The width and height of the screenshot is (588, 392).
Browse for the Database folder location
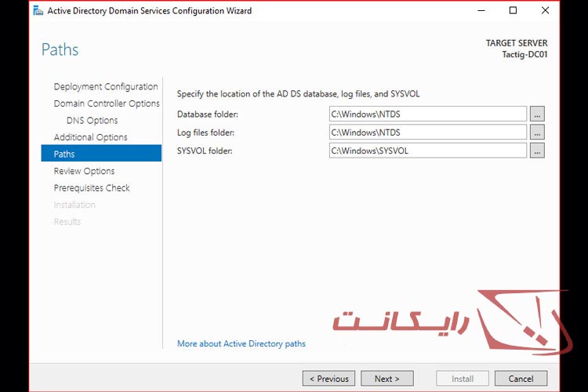pos(537,114)
